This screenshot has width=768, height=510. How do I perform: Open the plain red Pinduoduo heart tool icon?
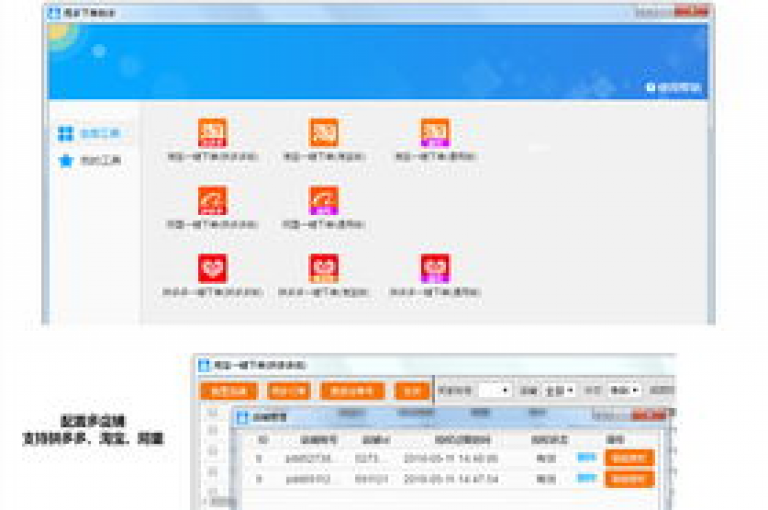click(212, 268)
